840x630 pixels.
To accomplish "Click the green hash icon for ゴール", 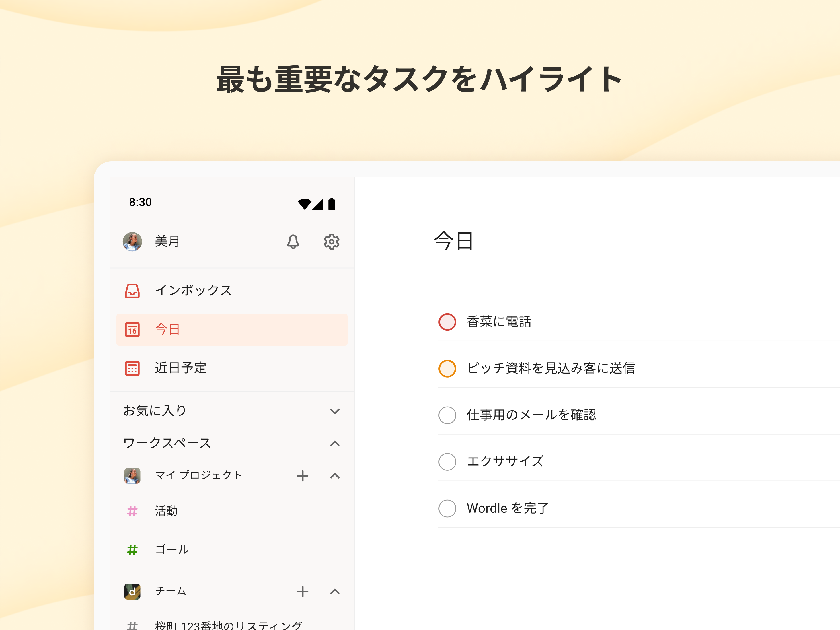I will tap(132, 550).
